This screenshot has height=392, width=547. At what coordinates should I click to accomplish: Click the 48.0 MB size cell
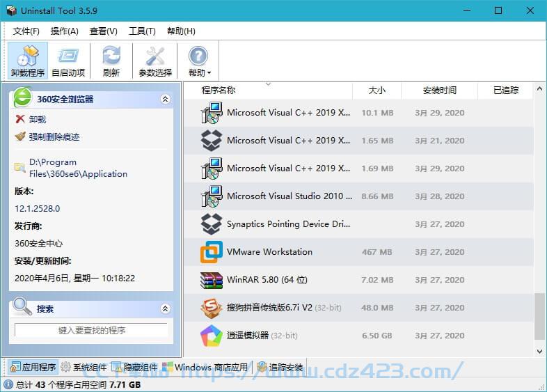(x=377, y=308)
